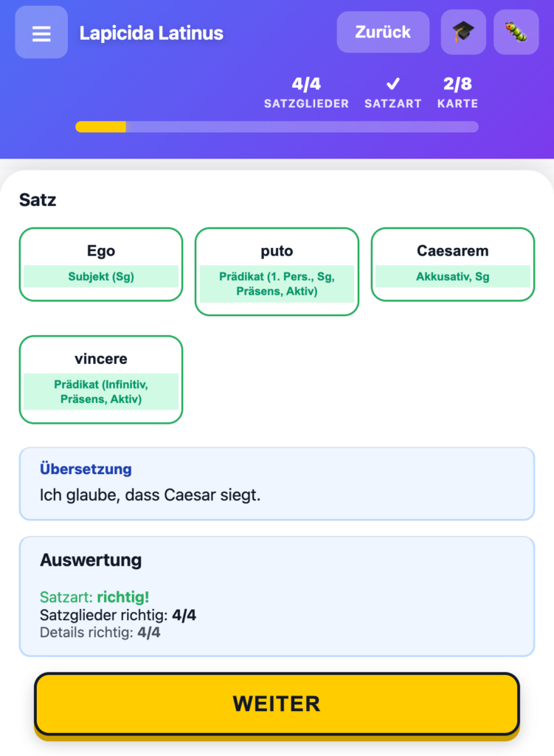Click the checkmark next to Satzart

click(393, 83)
